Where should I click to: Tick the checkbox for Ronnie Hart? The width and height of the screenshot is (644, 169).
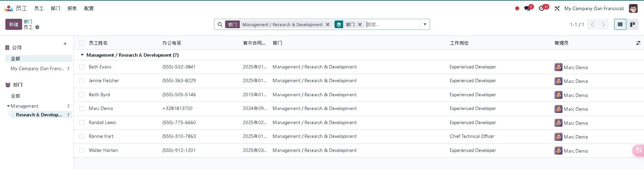[x=82, y=136]
